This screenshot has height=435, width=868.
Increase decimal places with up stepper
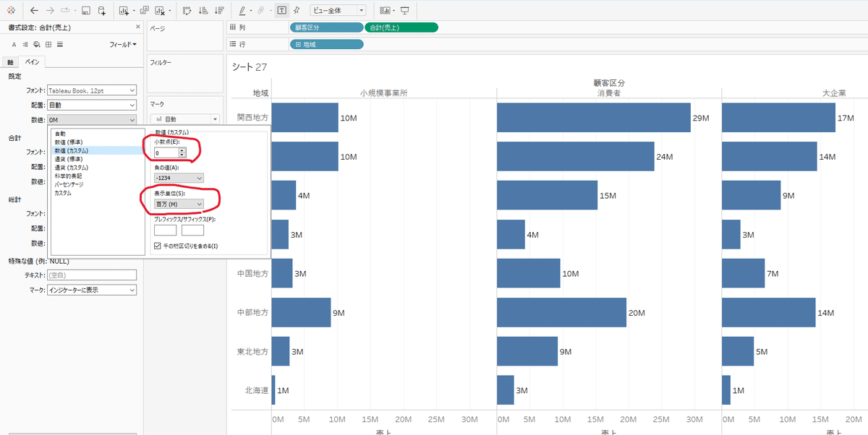click(182, 150)
